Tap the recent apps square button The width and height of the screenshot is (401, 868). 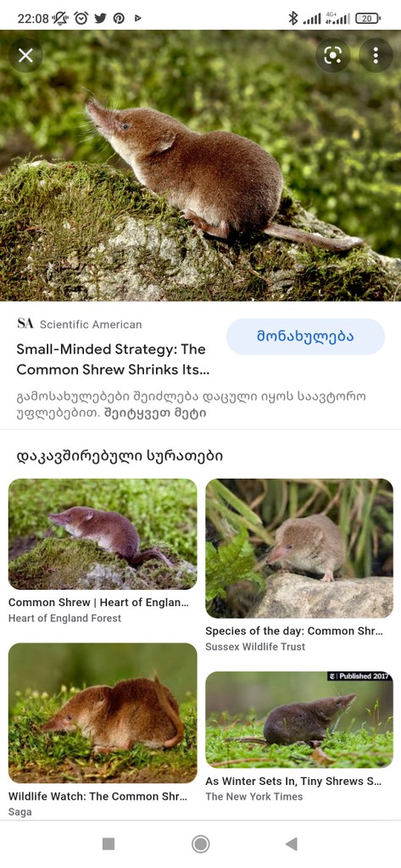(109, 843)
